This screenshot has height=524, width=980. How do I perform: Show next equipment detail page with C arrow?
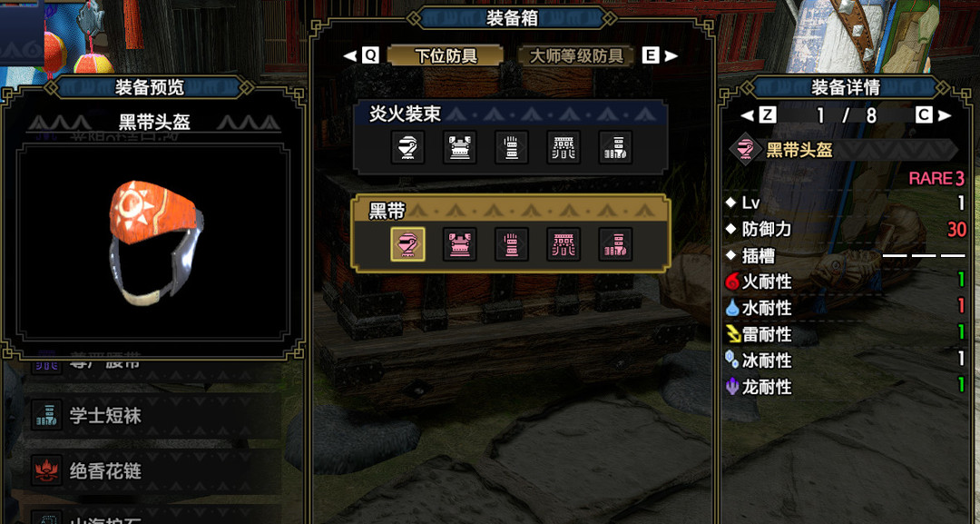[x=933, y=115]
